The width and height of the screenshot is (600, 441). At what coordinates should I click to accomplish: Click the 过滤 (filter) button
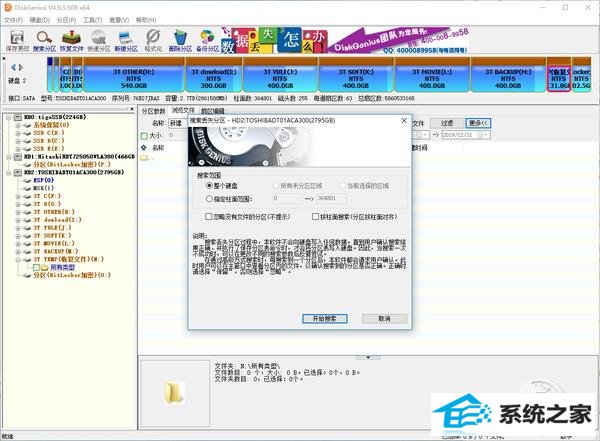pyautogui.click(x=447, y=123)
